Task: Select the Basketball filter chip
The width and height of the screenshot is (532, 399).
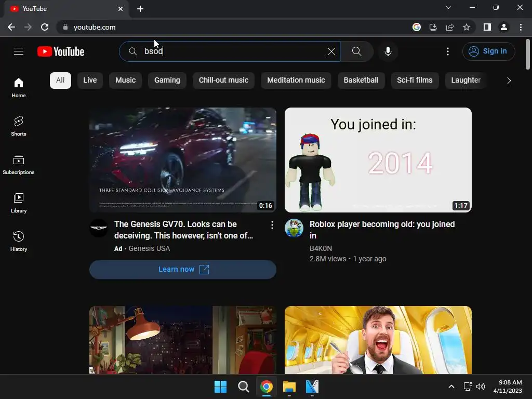Action: [361, 81]
